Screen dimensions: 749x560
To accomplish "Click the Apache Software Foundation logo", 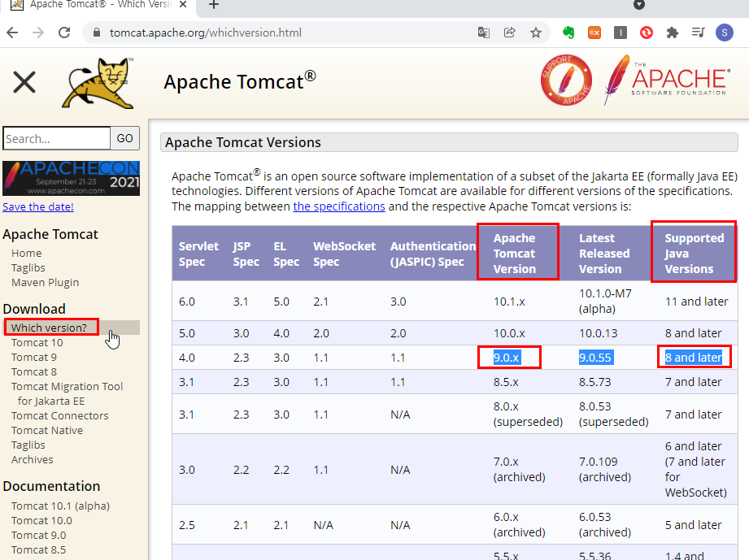I will 667,80.
